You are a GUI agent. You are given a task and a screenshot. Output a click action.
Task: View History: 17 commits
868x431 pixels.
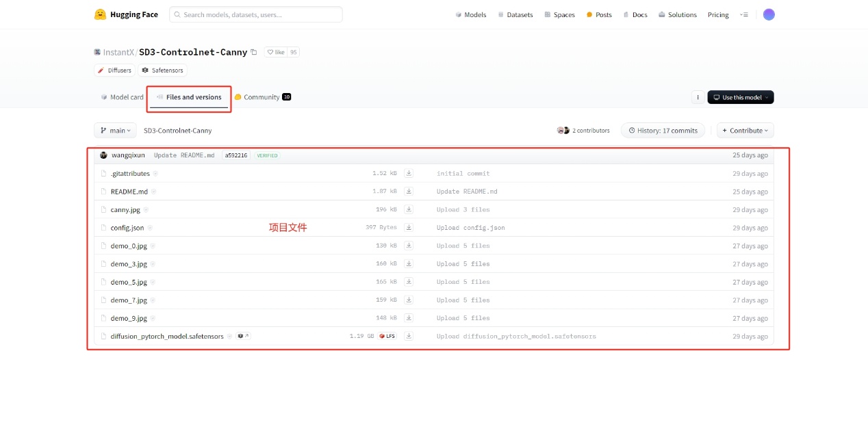pos(663,131)
